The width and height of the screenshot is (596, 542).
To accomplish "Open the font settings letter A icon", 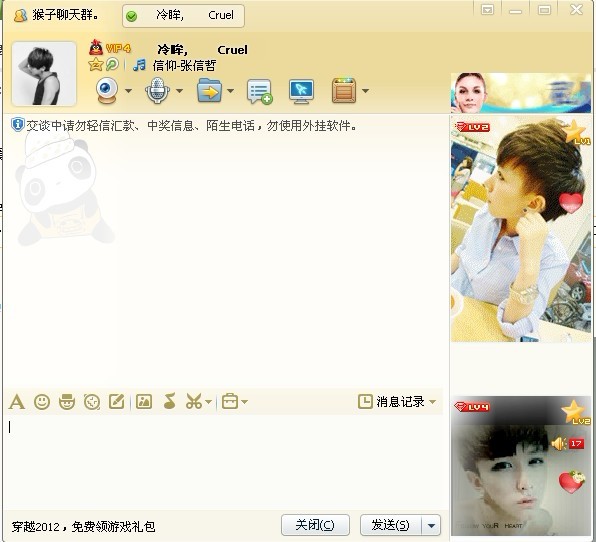I will [x=17, y=401].
